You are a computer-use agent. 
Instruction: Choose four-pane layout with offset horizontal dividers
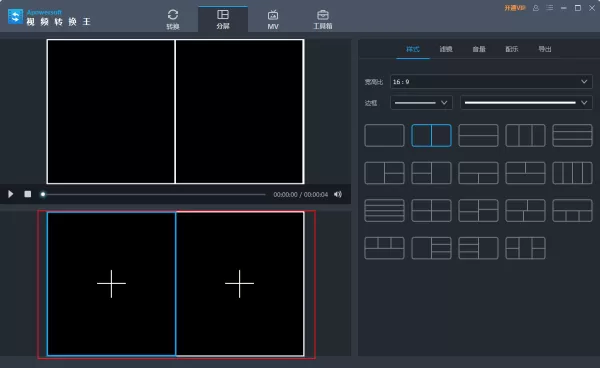point(478,210)
